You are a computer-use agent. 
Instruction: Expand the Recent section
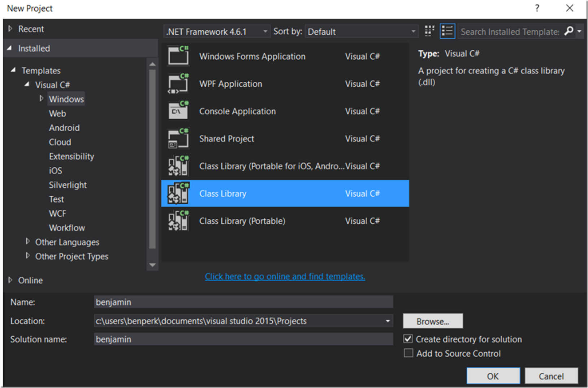tap(10, 29)
